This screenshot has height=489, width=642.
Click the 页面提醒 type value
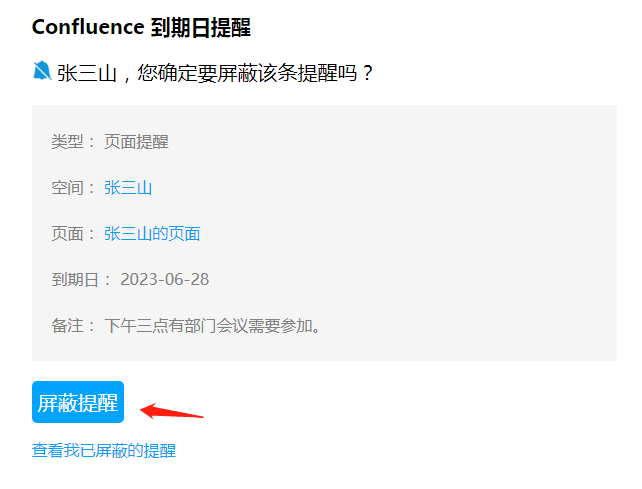[x=136, y=142]
